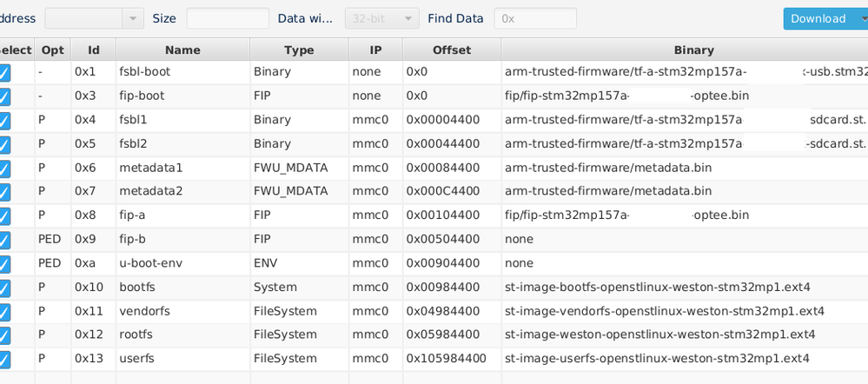Focus the Find Data text field
This screenshot has width=868, height=384.
[x=535, y=18]
